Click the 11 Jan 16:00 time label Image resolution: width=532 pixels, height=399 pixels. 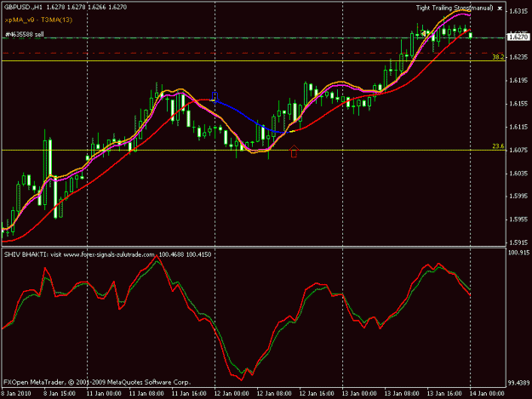click(189, 394)
